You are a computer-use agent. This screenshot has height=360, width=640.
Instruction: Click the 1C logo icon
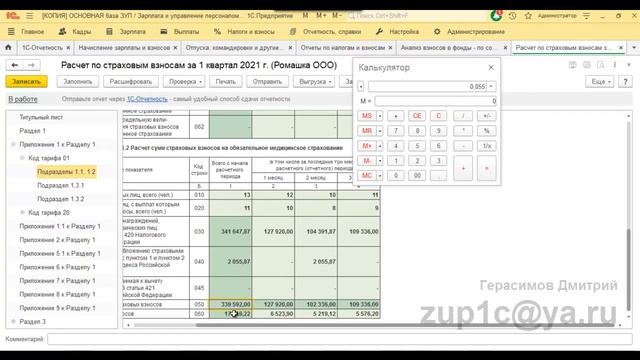[x=13, y=16]
